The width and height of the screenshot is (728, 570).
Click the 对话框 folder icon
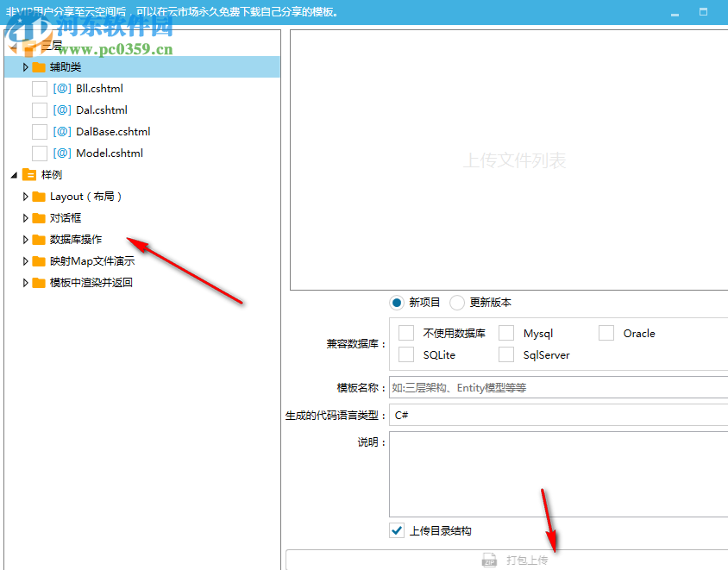tap(39, 218)
